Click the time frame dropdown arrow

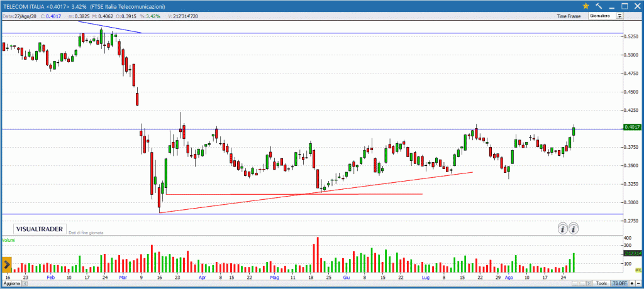pos(619,16)
